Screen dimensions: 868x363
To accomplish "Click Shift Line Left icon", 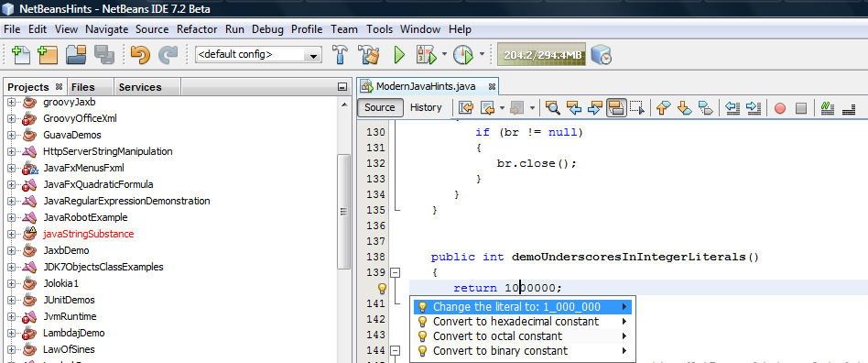I will pos(732,108).
